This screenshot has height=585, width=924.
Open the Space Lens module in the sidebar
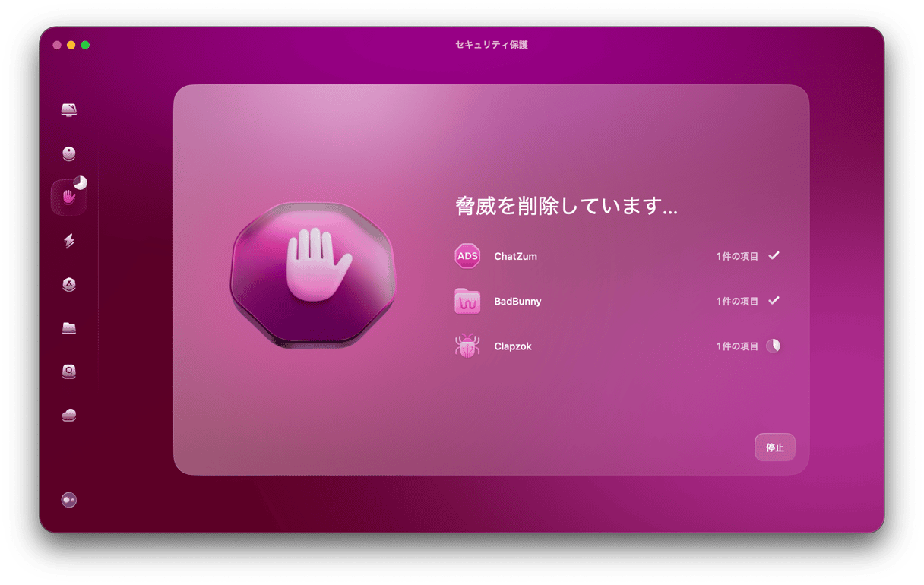[x=69, y=372]
